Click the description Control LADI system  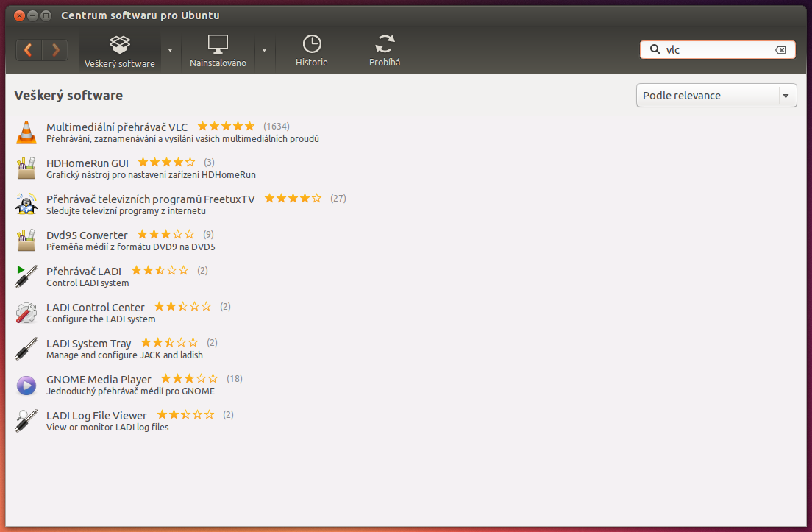(x=88, y=283)
